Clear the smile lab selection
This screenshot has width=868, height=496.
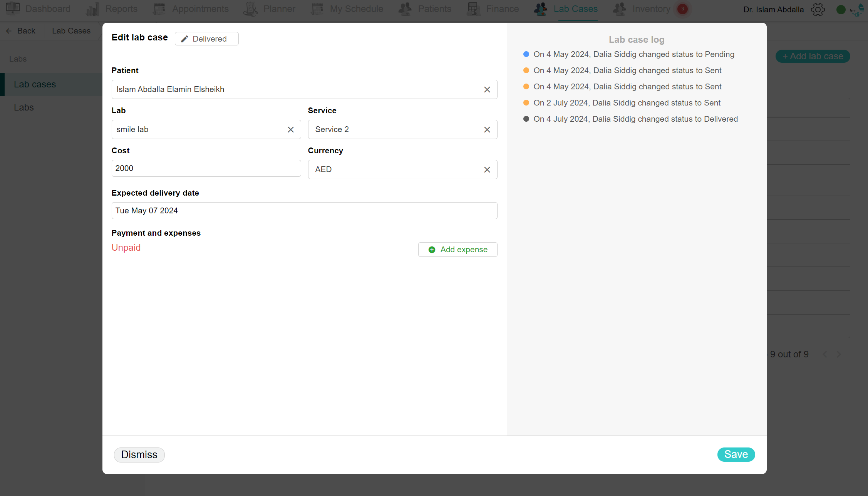pyautogui.click(x=291, y=129)
